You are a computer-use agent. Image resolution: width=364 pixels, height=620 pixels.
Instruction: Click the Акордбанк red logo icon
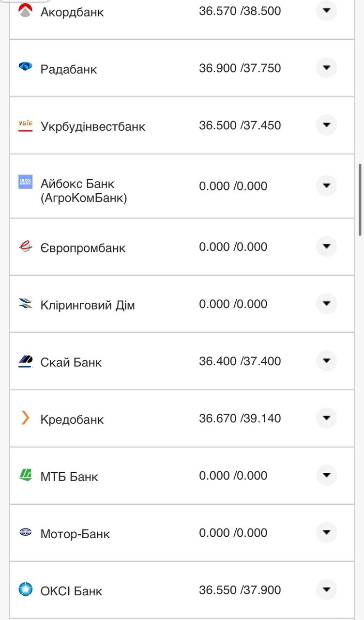(25, 11)
